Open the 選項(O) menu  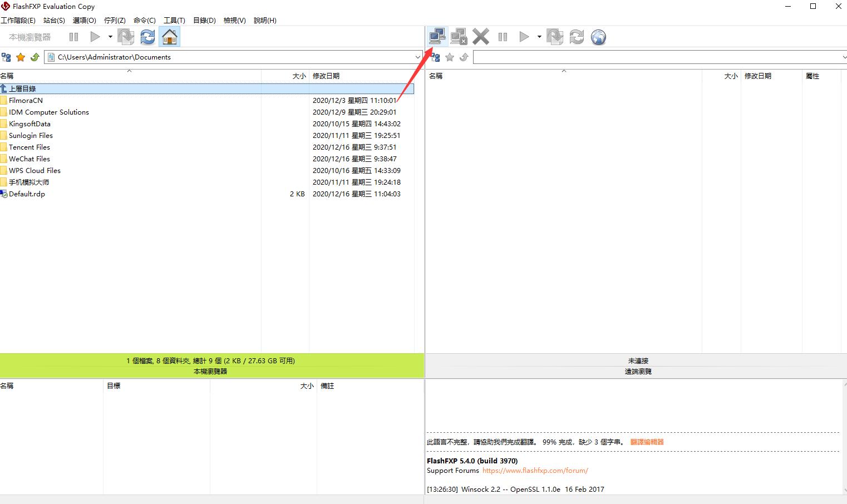[85, 20]
